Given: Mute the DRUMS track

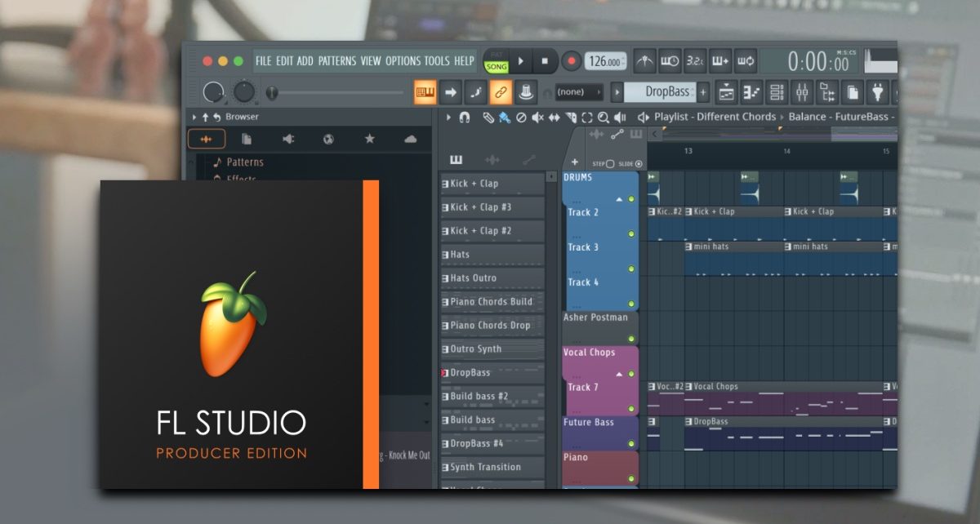Looking at the screenshot, I should [631, 198].
